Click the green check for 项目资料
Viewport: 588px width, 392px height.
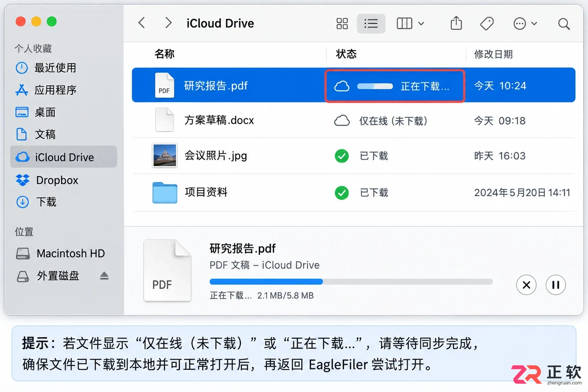tap(342, 193)
